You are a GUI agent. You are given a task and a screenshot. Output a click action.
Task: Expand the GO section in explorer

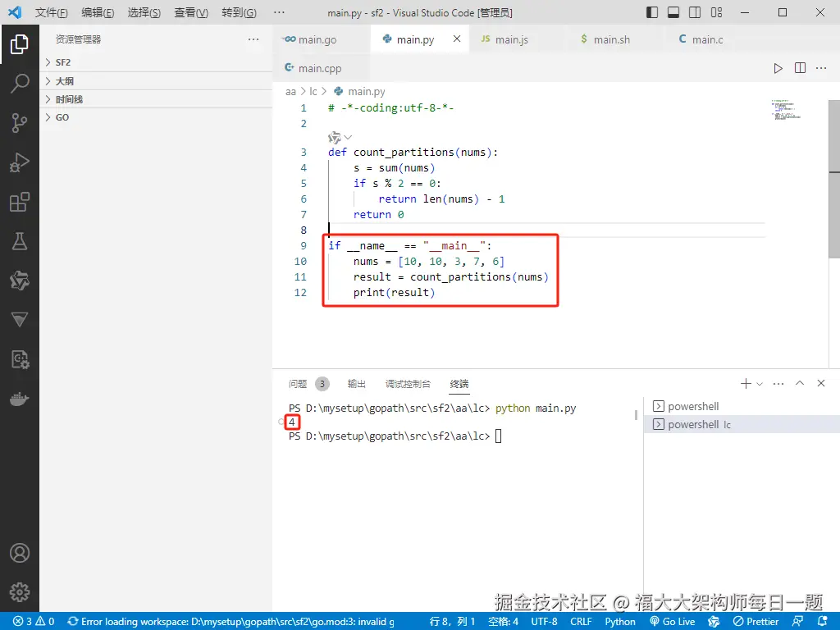pos(156,117)
